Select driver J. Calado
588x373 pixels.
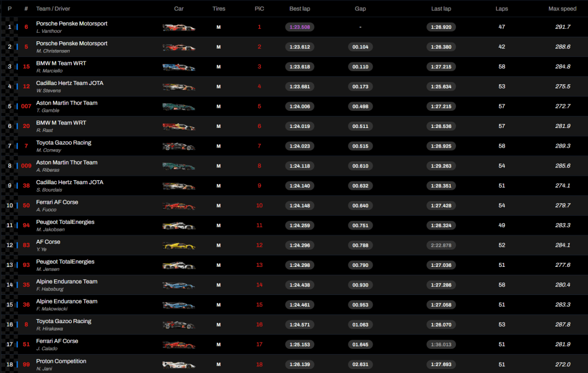pos(47,349)
